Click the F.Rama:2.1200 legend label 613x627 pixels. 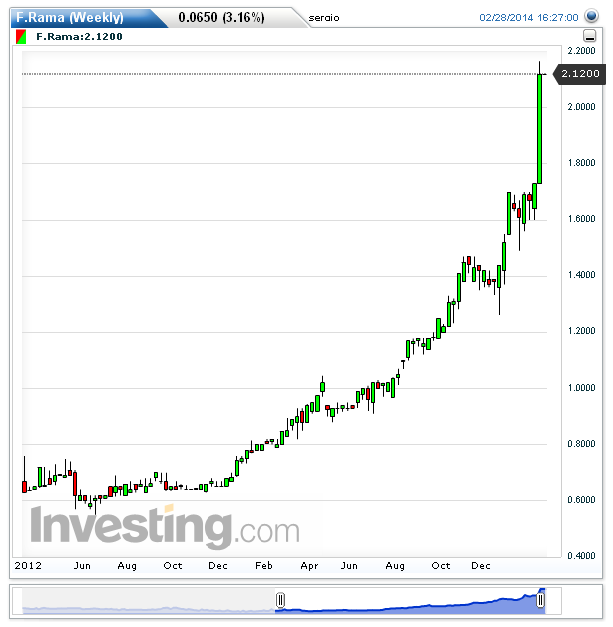[x=79, y=37]
